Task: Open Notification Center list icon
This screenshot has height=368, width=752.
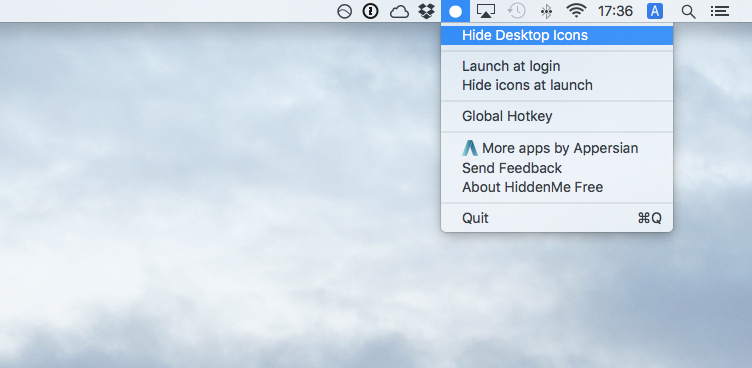Action: (x=719, y=11)
